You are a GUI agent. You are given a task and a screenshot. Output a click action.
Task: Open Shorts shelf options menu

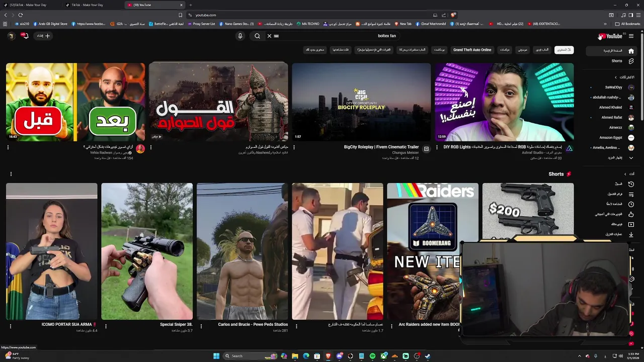pos(11,174)
